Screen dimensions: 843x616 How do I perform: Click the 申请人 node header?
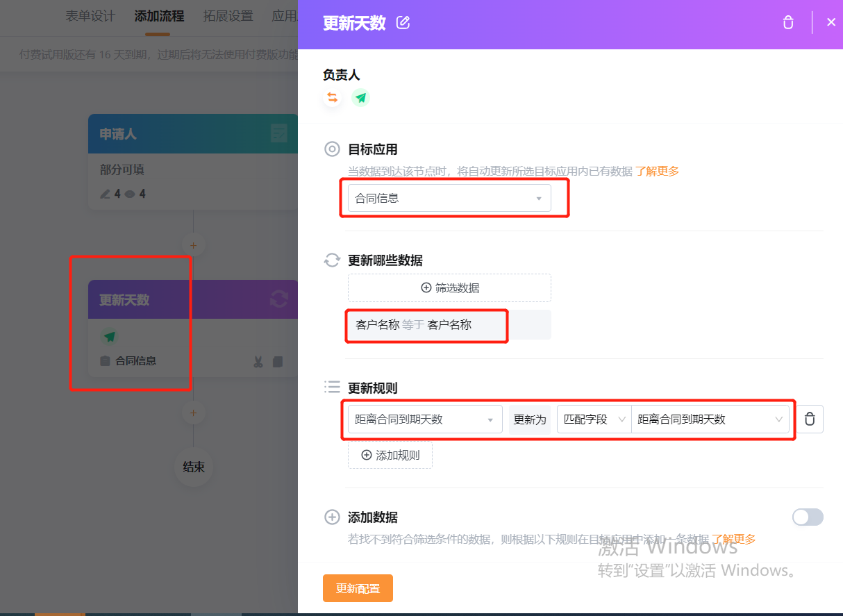point(193,134)
